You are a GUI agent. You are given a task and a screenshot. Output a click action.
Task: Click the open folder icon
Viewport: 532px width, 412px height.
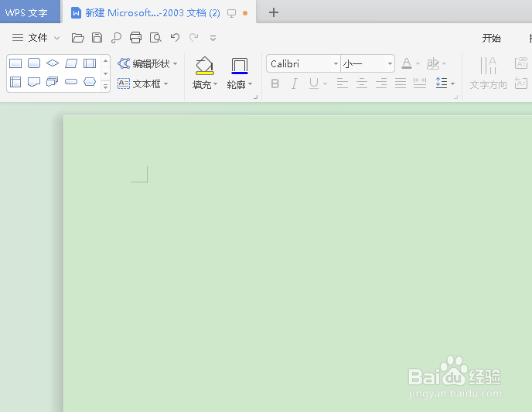tap(77, 38)
